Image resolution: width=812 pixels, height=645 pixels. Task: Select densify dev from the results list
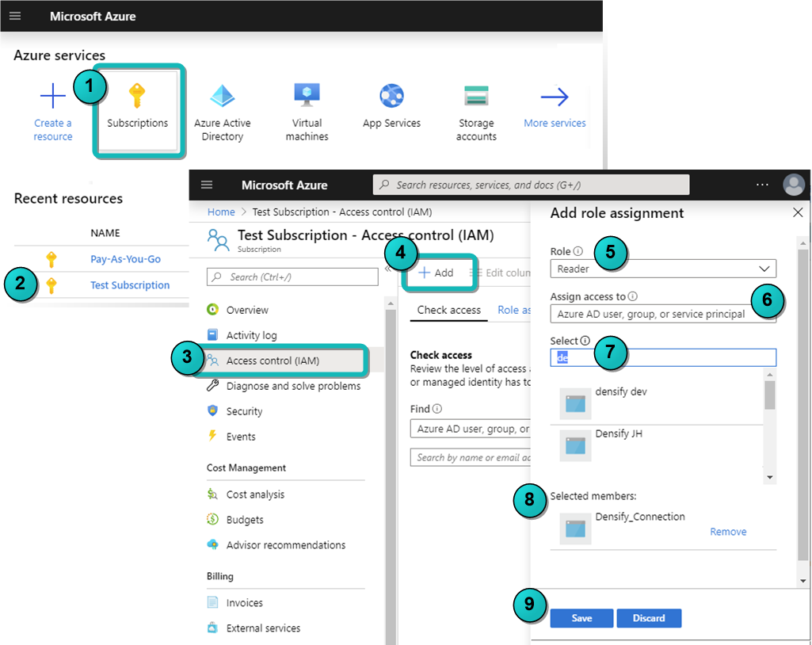(x=657, y=403)
